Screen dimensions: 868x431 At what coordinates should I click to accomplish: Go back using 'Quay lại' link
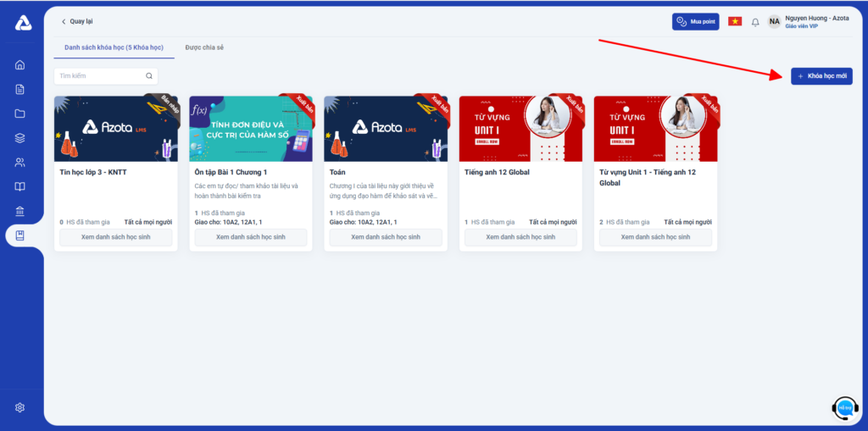point(78,21)
